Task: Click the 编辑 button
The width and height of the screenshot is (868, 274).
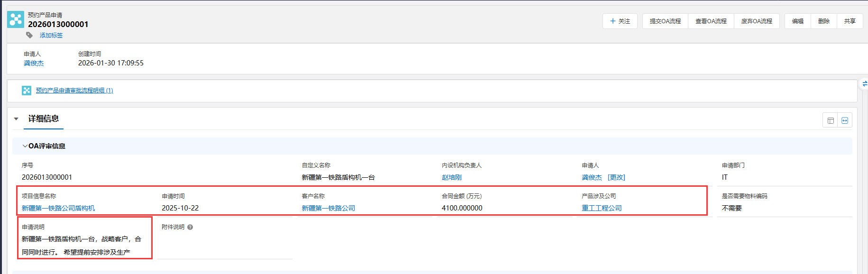Action: coord(798,21)
